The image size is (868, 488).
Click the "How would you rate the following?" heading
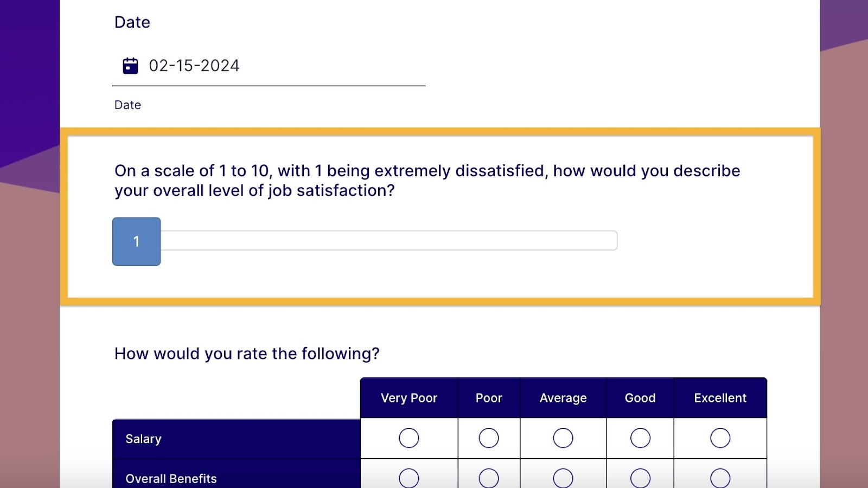point(247,354)
